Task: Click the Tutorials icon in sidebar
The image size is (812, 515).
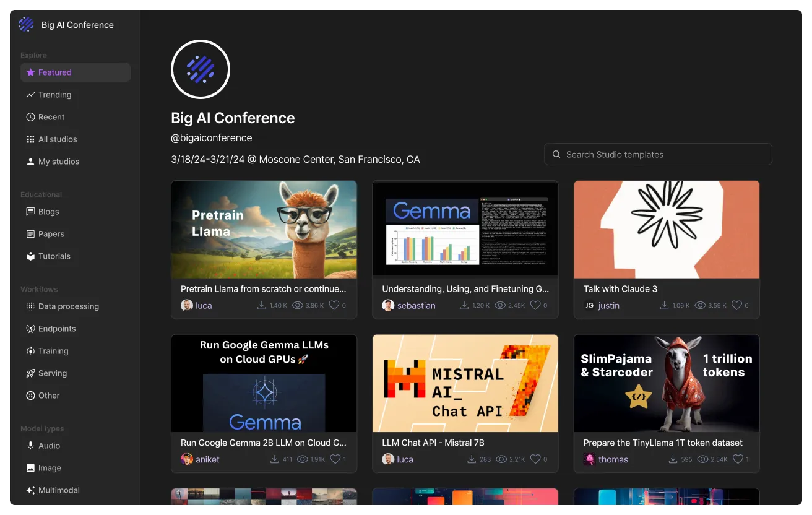Action: tap(30, 256)
